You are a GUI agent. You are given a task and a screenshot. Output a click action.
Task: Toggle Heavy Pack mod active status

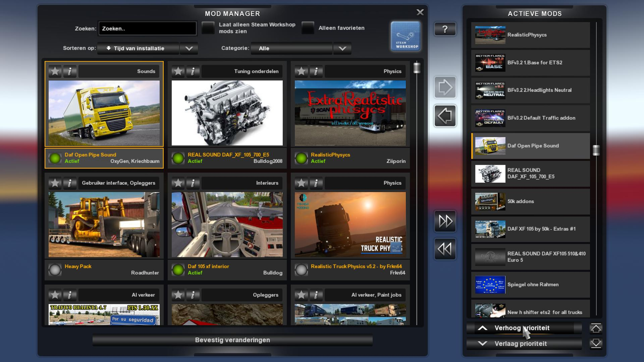[x=55, y=270]
